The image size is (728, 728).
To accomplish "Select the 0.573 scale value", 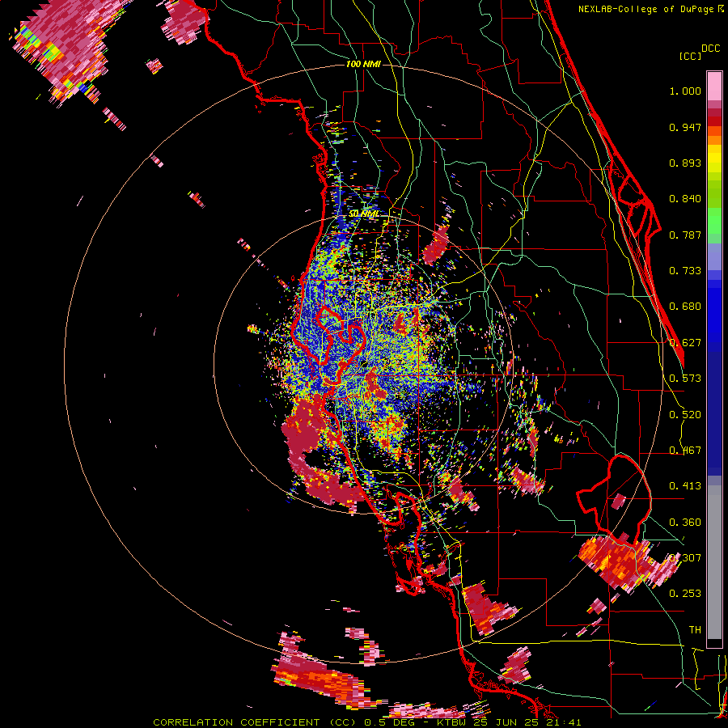I will tap(685, 379).
